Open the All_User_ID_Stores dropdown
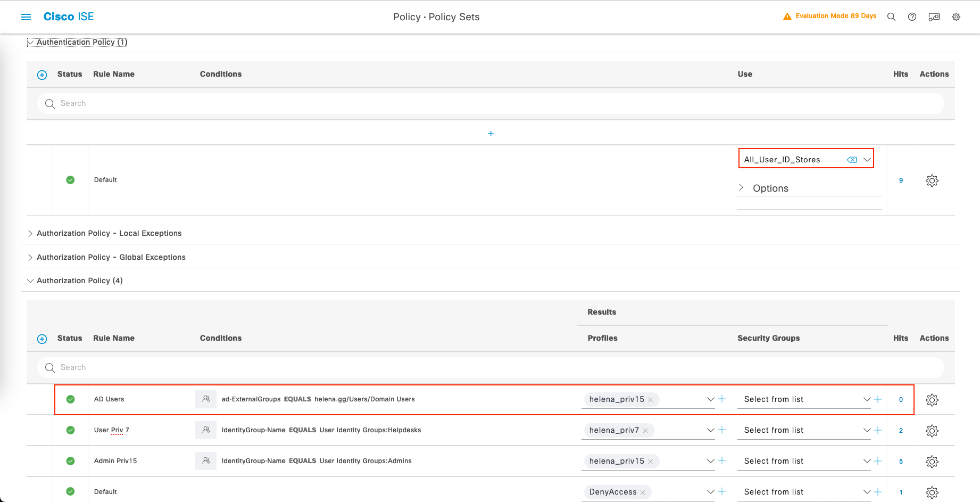 [867, 160]
